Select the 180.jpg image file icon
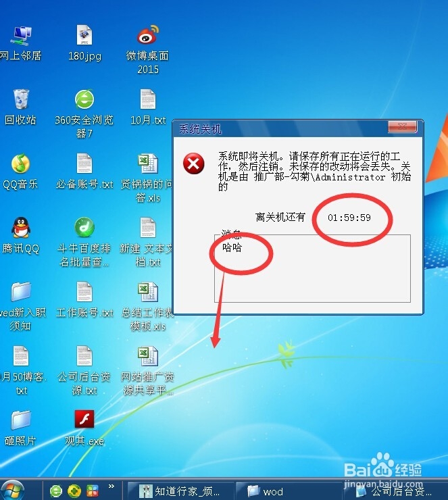The image size is (448, 500). pyautogui.click(x=84, y=35)
